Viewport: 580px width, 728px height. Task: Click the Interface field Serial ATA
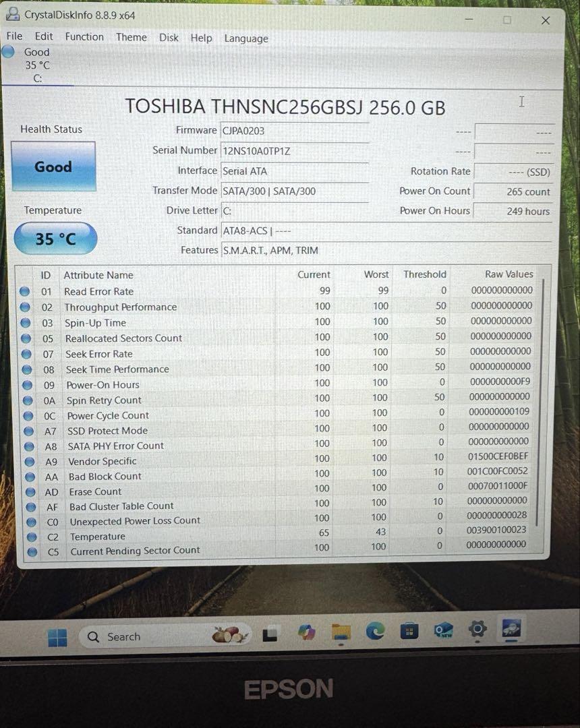295,171
